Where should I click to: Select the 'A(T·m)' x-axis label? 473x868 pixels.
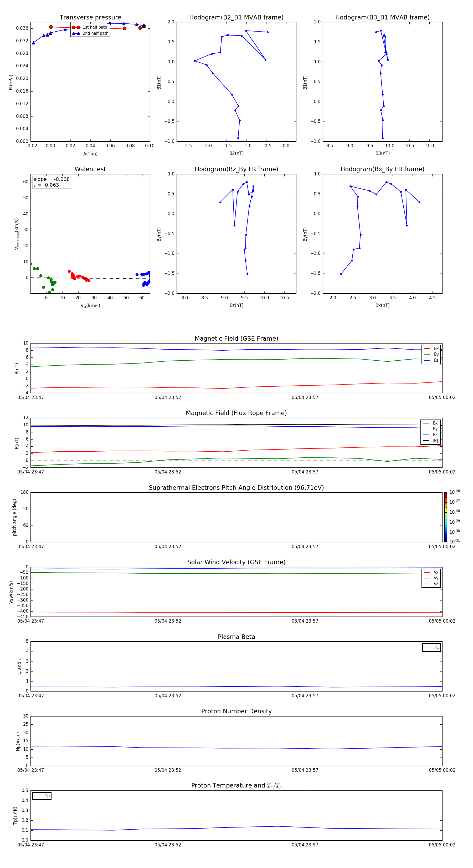[x=90, y=154]
